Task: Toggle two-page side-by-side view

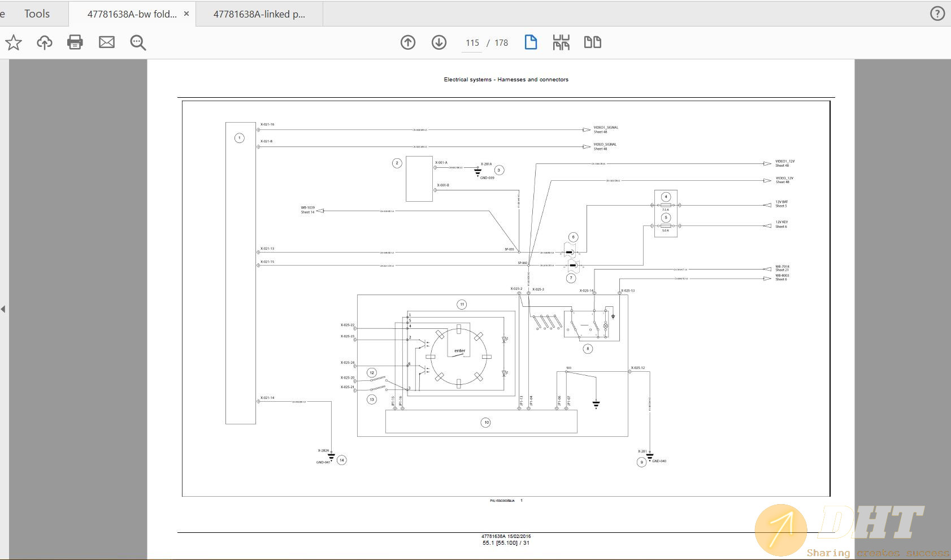Action: (x=592, y=42)
